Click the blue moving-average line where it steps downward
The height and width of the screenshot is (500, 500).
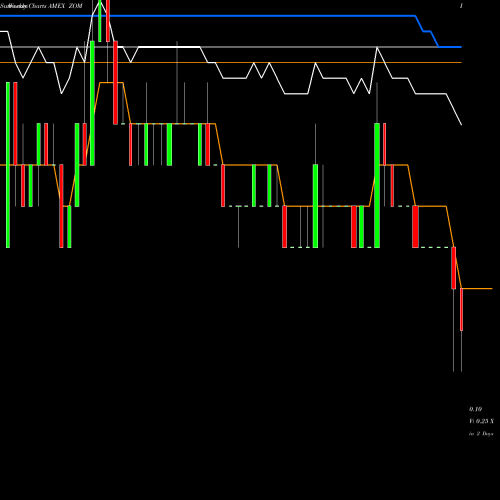tap(427, 31)
